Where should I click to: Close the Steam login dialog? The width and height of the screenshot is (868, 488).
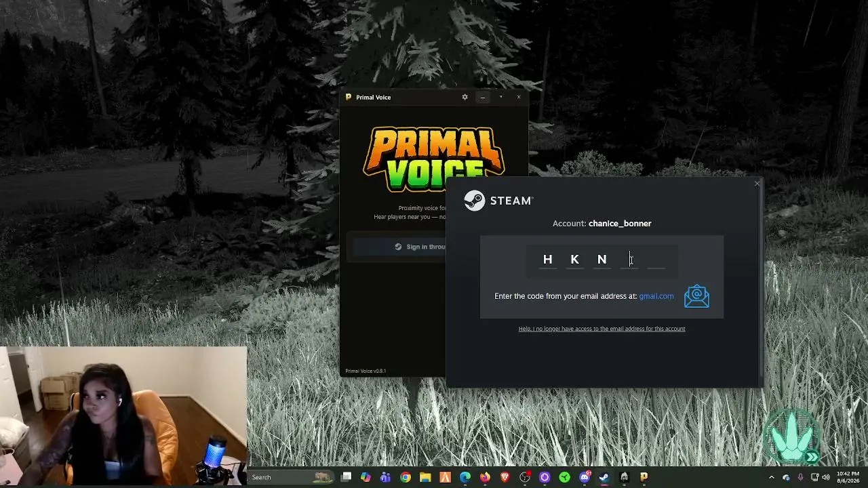(757, 184)
